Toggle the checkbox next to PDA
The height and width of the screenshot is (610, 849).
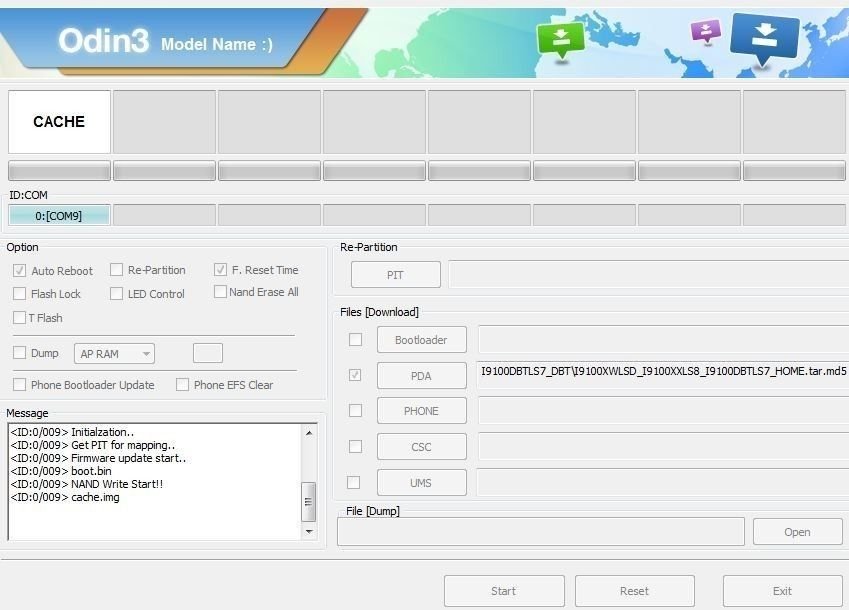(355, 375)
